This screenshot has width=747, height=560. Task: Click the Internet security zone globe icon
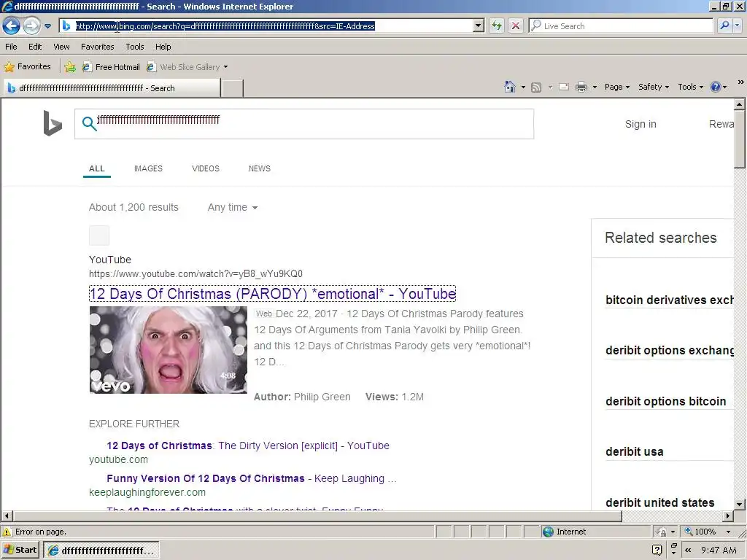tap(549, 532)
